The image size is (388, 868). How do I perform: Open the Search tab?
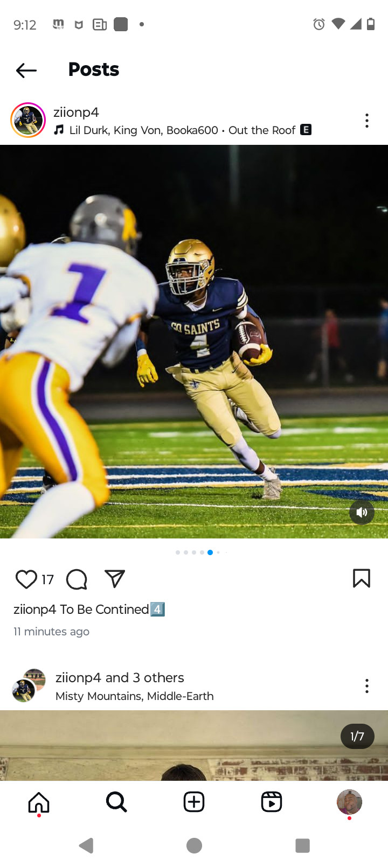[116, 802]
